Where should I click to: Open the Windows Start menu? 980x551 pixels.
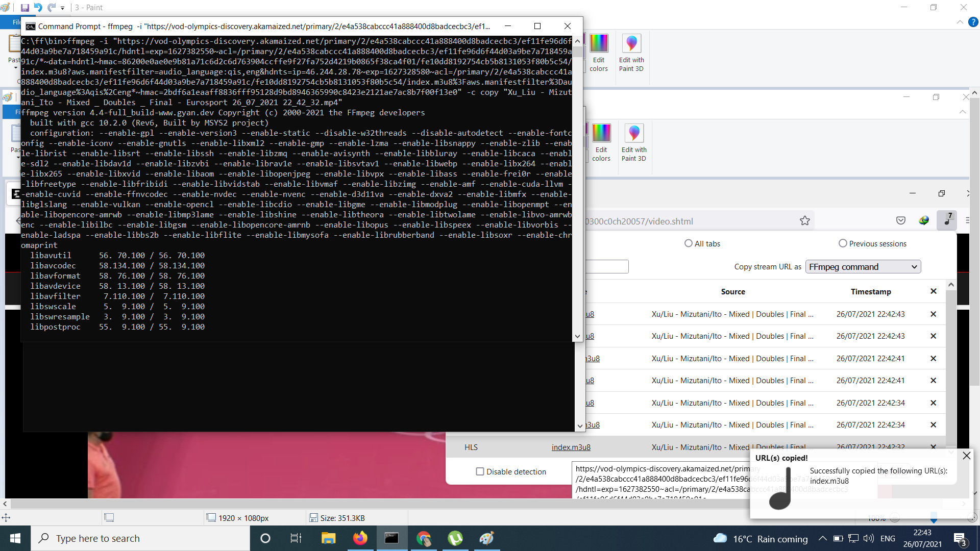[x=15, y=538]
